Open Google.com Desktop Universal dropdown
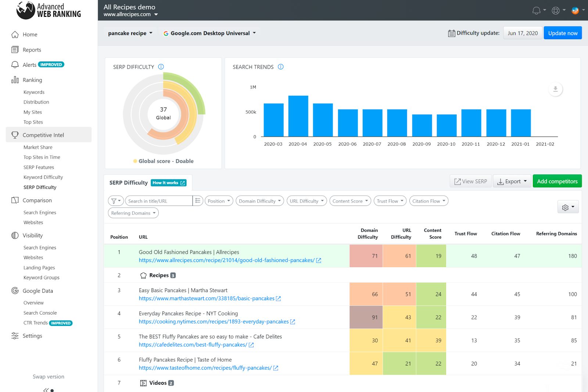588x392 pixels. 209,33
